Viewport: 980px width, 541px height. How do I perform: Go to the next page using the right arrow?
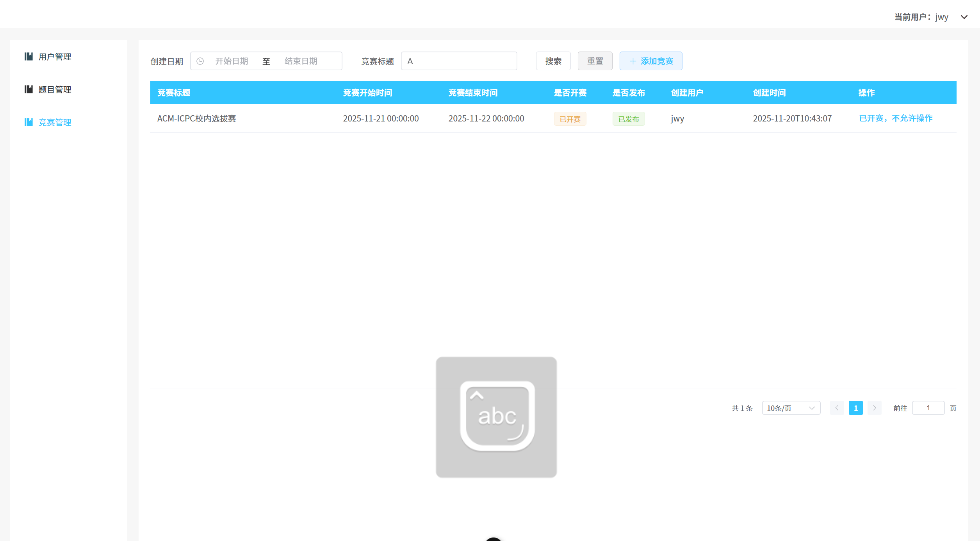(875, 408)
